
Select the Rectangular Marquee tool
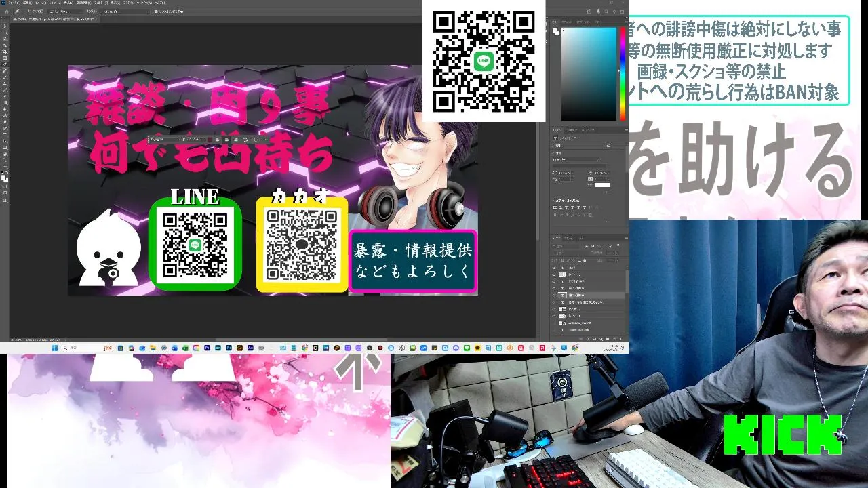tap(5, 33)
